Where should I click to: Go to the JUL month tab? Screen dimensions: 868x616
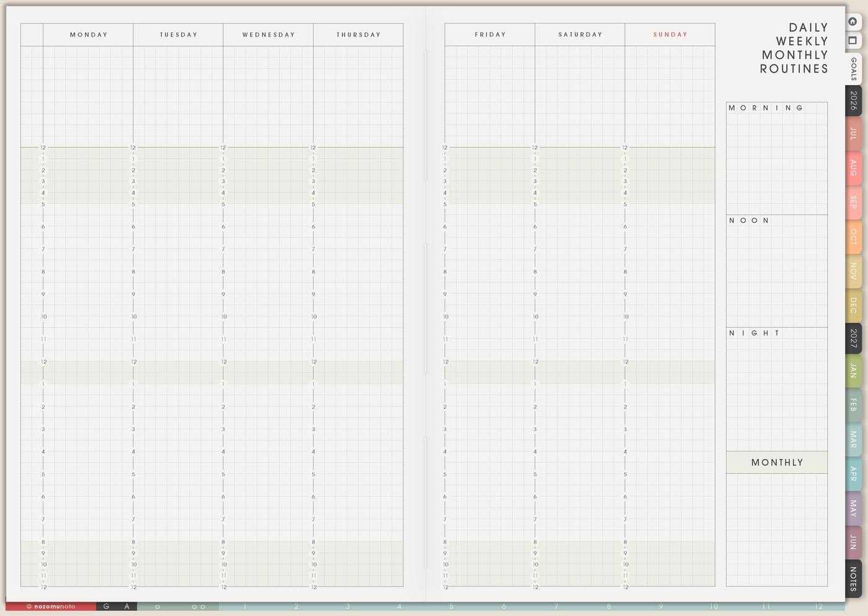tap(854, 133)
